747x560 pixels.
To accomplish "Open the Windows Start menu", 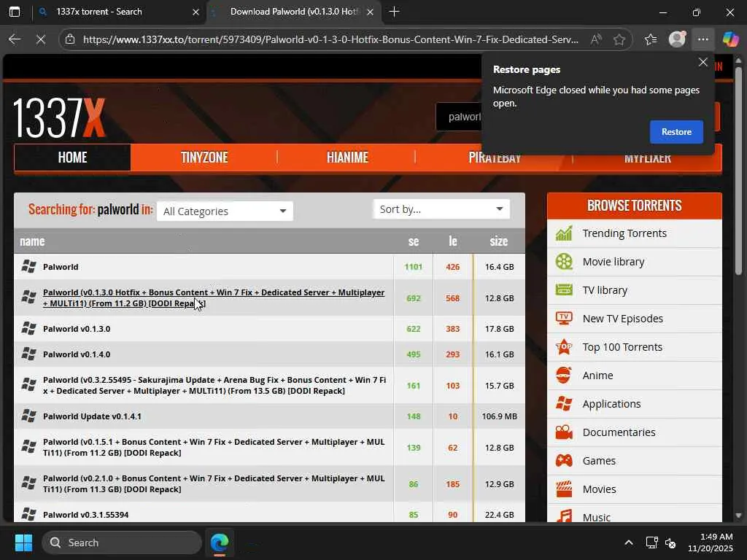I will point(23,542).
